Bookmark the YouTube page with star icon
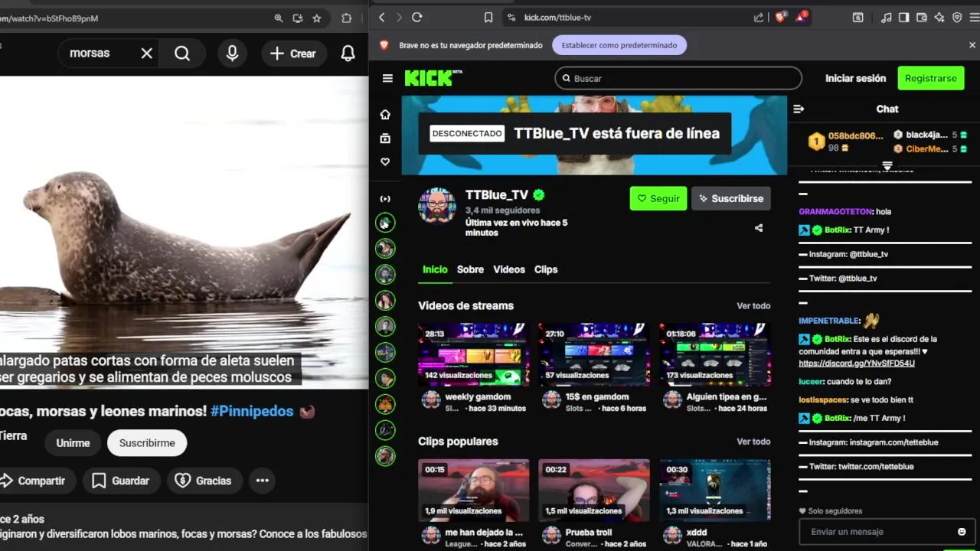The height and width of the screenshot is (551, 980). [317, 18]
